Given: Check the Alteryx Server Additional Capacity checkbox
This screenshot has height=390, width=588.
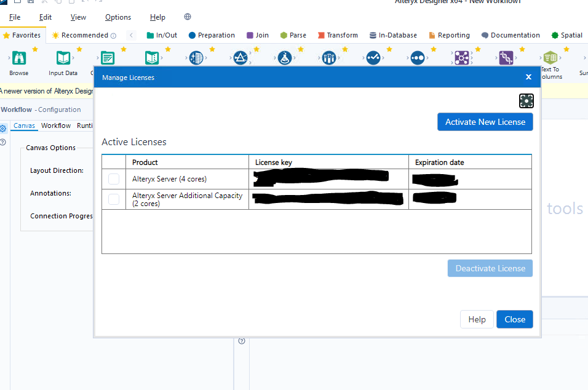Looking at the screenshot, I should [114, 199].
